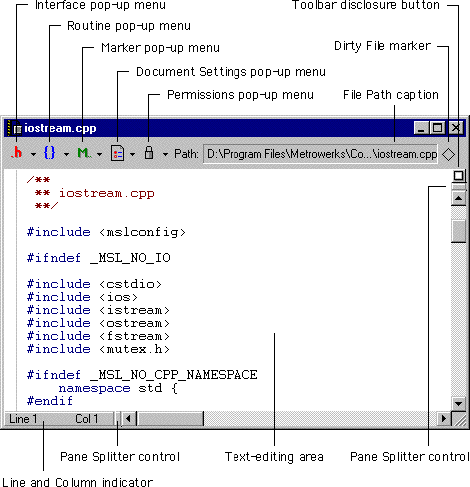Open the Marker pop-up menu (M icon)
This screenshot has width=470, height=487.
coord(83,153)
